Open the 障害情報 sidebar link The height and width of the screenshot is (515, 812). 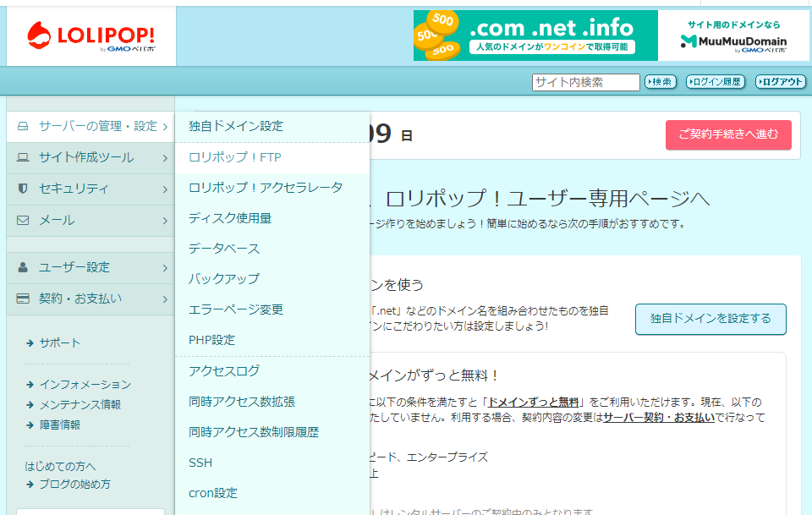point(60,425)
